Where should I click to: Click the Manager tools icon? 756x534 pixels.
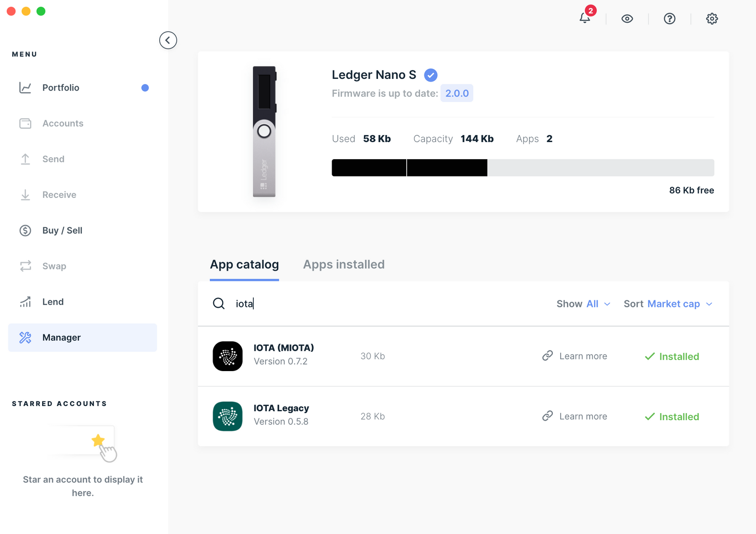coord(25,338)
